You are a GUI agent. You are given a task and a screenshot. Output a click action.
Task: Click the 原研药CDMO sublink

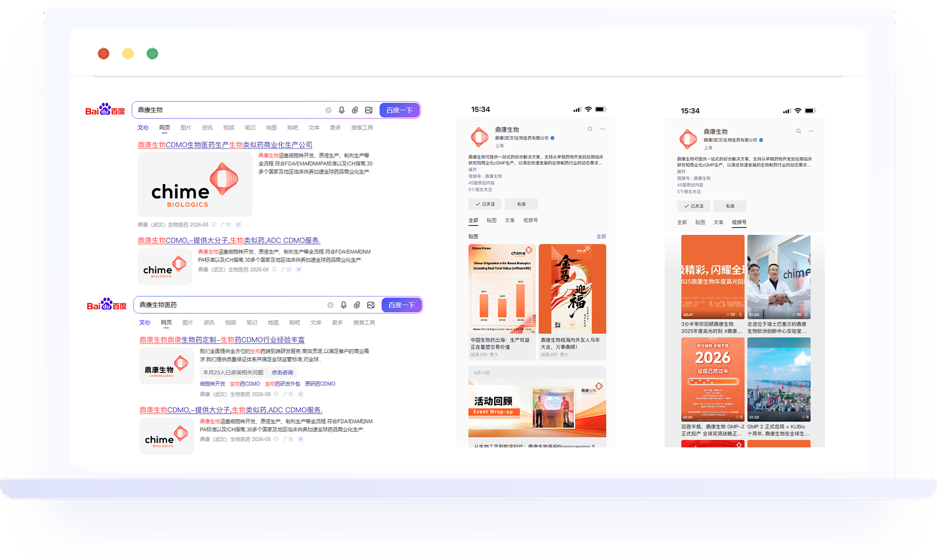(x=320, y=384)
